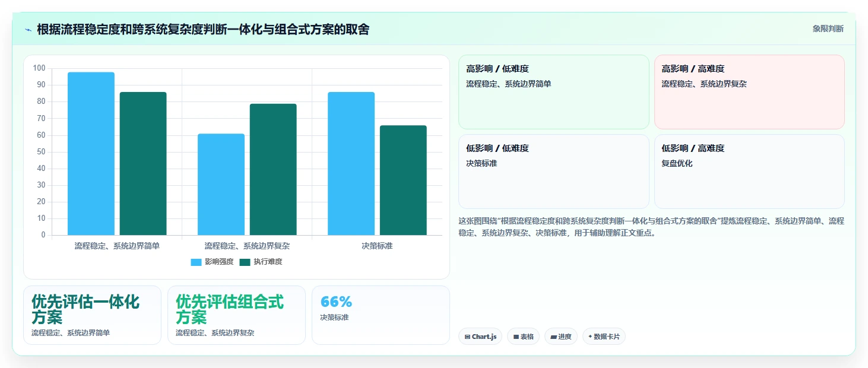Click the 优先评估一体化方案 heading
The image size is (868, 368).
point(85,309)
